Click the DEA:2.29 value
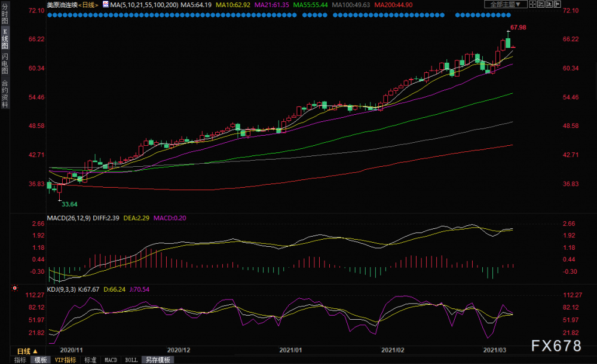The image size is (597, 364). pos(136,218)
